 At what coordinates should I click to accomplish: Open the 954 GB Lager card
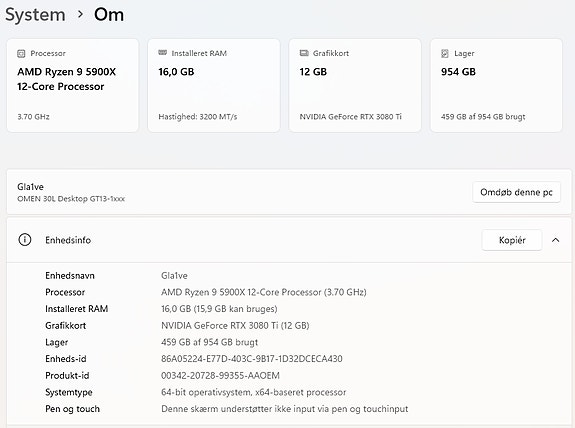496,85
